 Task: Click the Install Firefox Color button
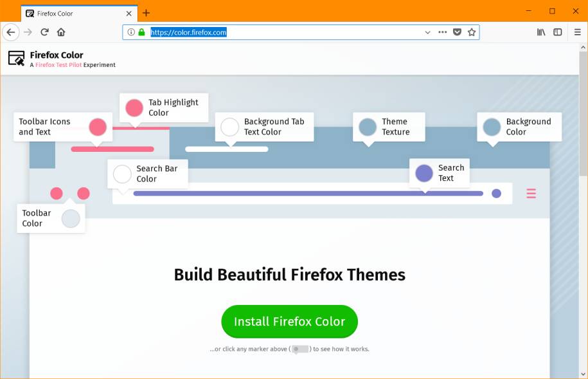pos(289,321)
